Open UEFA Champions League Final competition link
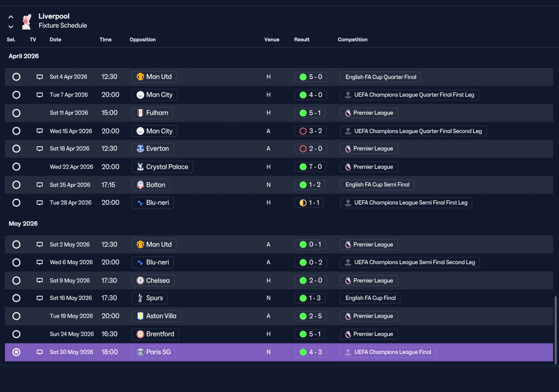 [x=388, y=352]
